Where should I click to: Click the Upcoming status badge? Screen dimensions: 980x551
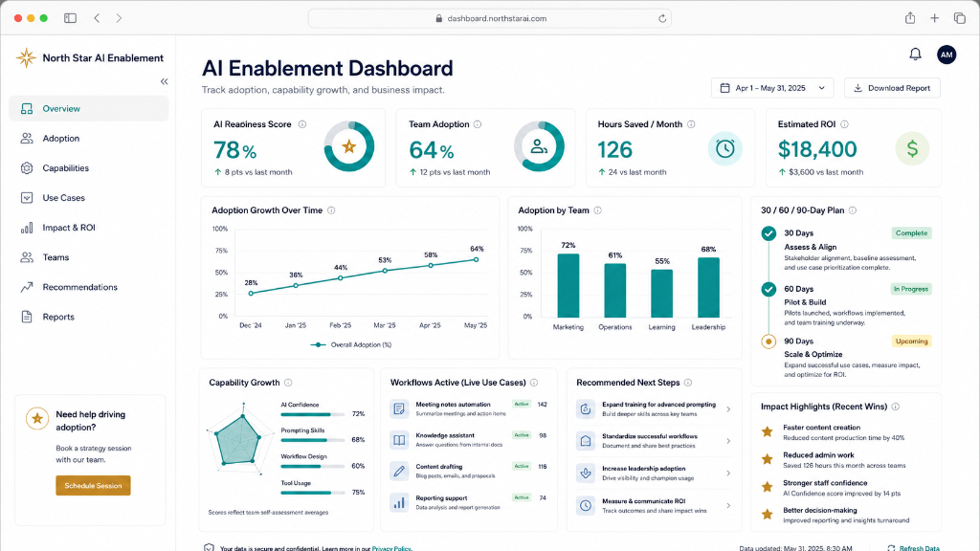tap(911, 342)
